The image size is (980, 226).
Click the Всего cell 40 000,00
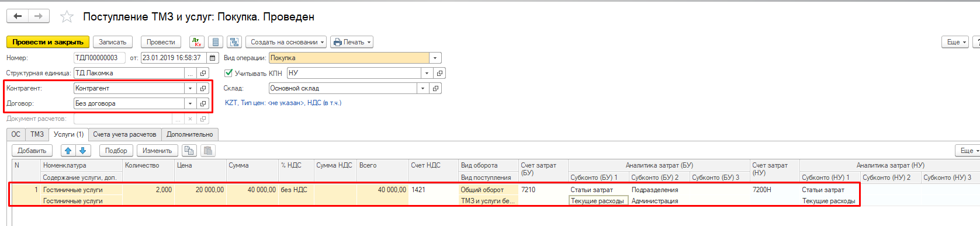383,190
